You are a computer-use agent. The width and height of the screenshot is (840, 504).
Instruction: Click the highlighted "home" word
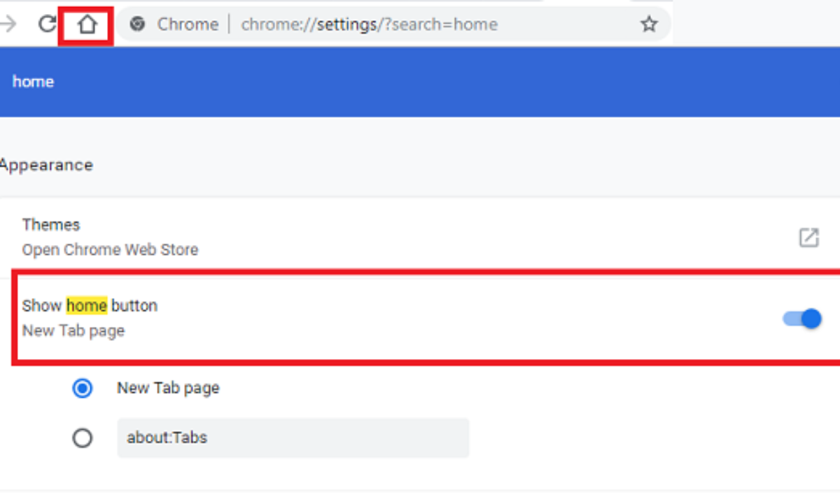coord(86,306)
